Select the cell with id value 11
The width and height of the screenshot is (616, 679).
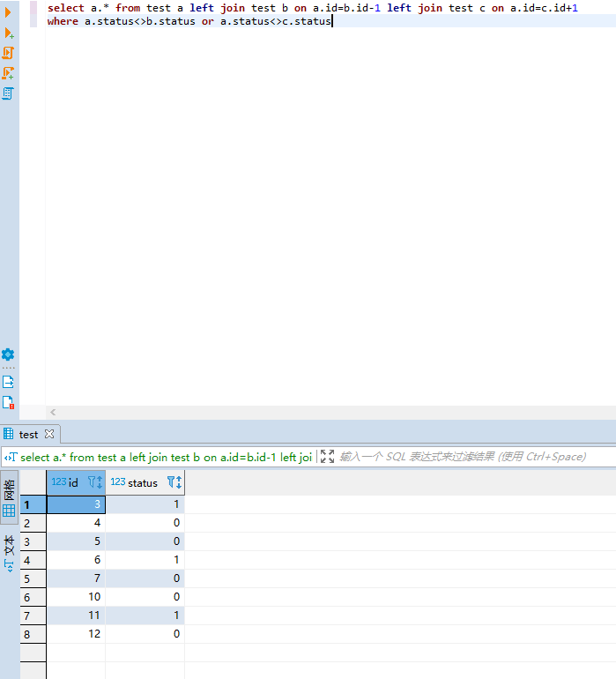click(x=76, y=615)
